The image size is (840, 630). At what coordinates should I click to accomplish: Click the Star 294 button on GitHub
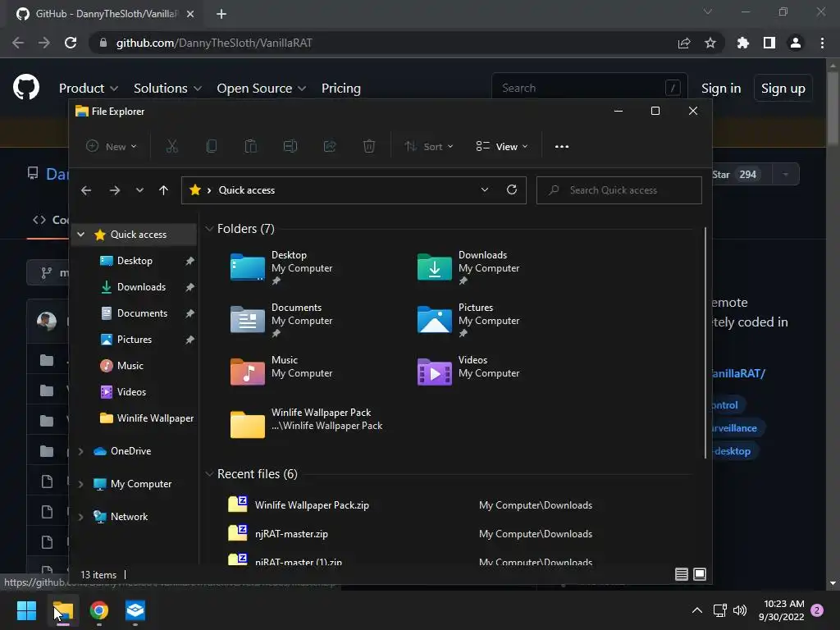pyautogui.click(x=742, y=174)
